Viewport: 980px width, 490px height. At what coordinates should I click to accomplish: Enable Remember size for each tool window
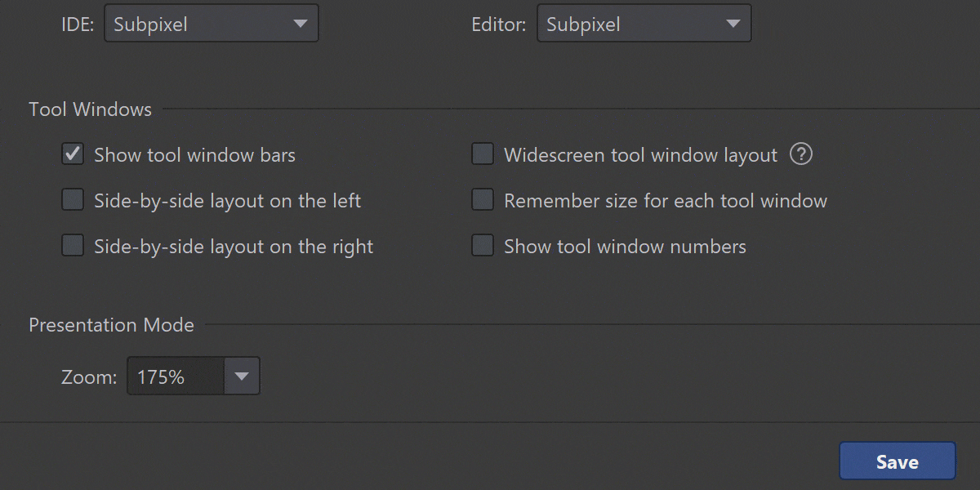tap(482, 199)
